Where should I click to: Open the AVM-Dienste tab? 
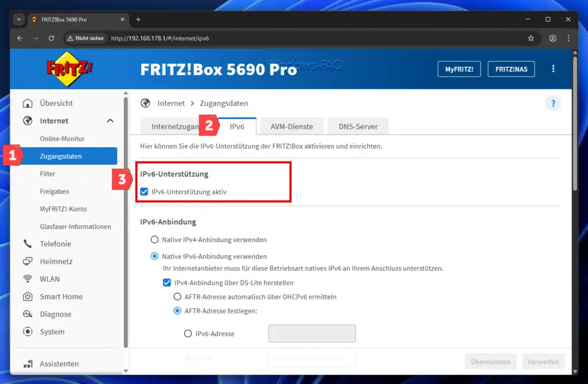[292, 126]
